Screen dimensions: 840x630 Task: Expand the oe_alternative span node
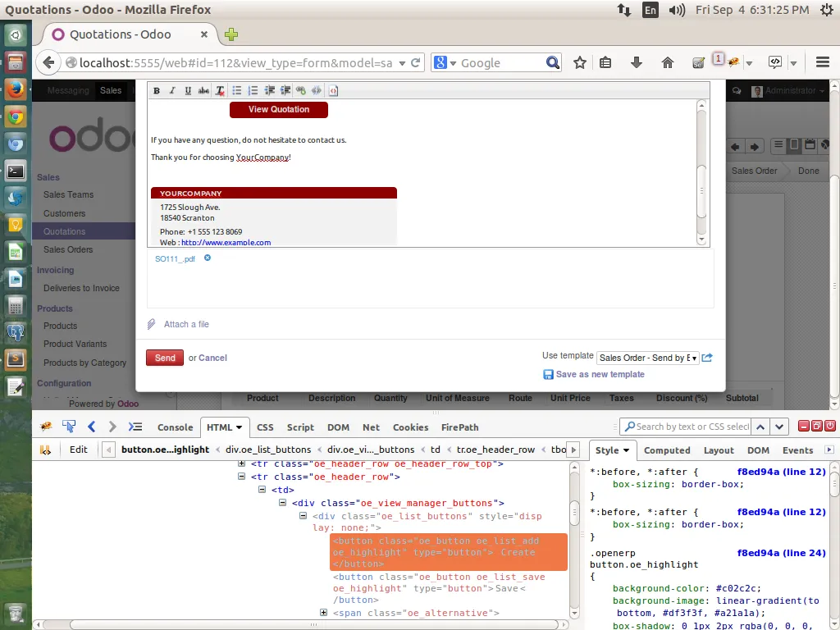click(323, 612)
